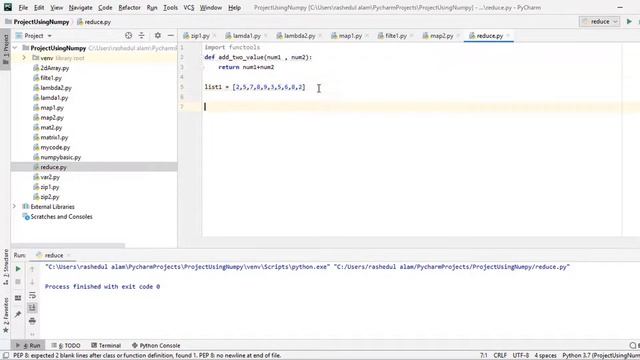
Task: Change CRLF line separator in status bar
Action: tap(500, 356)
